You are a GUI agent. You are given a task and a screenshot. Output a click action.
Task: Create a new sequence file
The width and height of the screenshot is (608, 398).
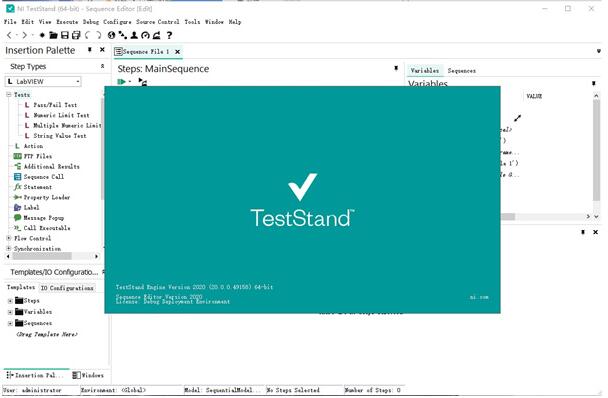[42, 35]
